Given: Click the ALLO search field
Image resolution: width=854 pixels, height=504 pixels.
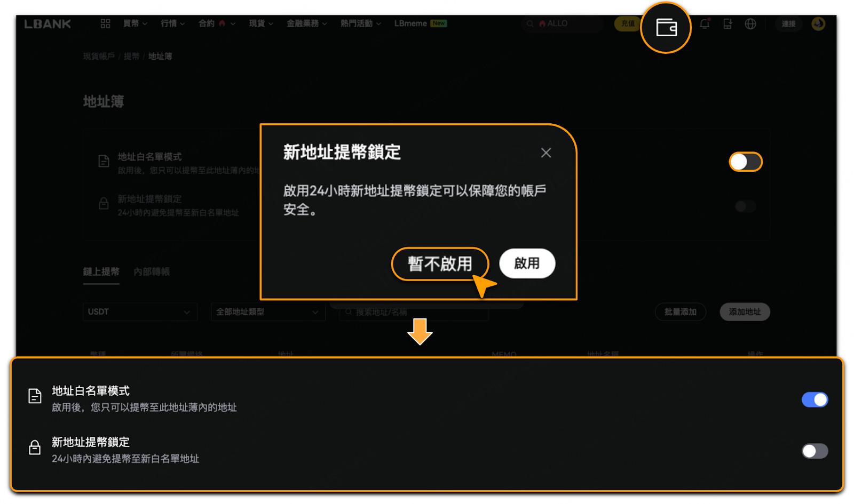Looking at the screenshot, I should pos(563,24).
